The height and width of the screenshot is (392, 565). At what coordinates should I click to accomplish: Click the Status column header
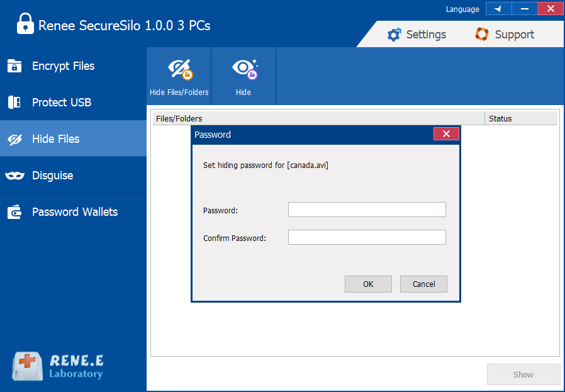click(521, 118)
